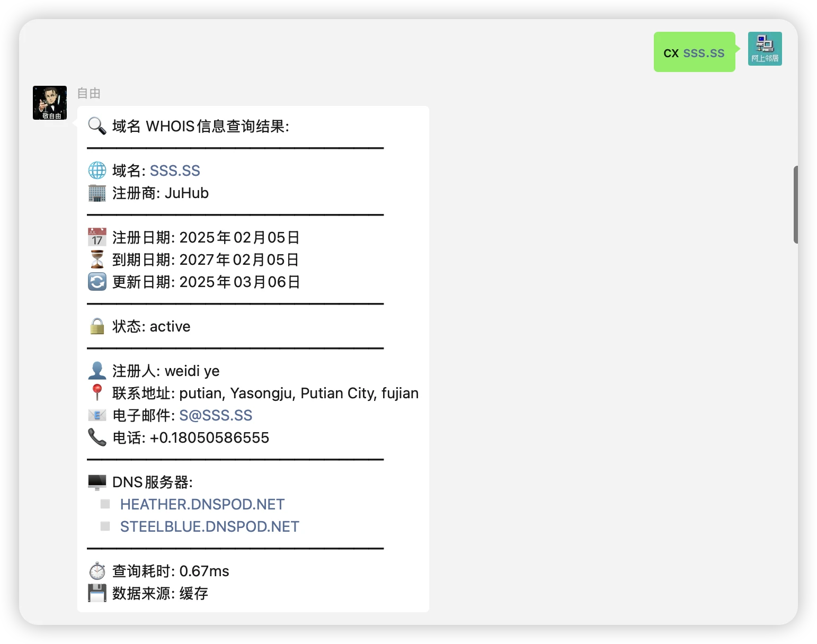Click the person silhouette emoji beside 注册人
The width and height of the screenshot is (817, 644).
[97, 371]
